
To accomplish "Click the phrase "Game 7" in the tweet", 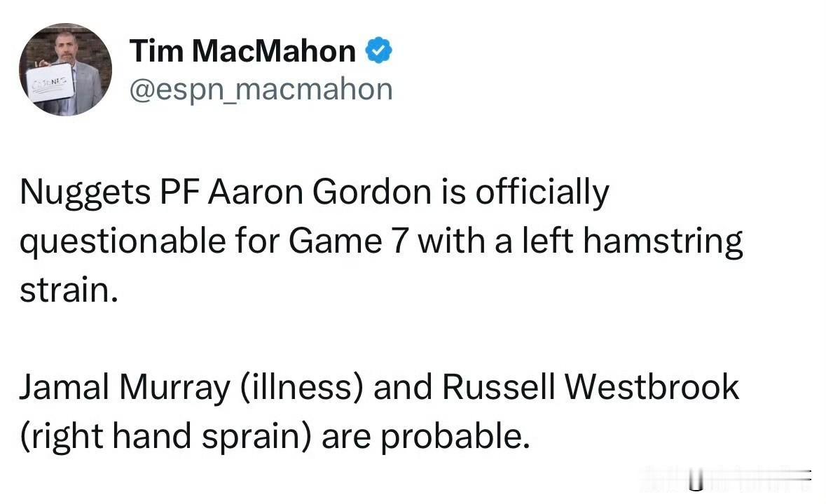I will coord(350,241).
